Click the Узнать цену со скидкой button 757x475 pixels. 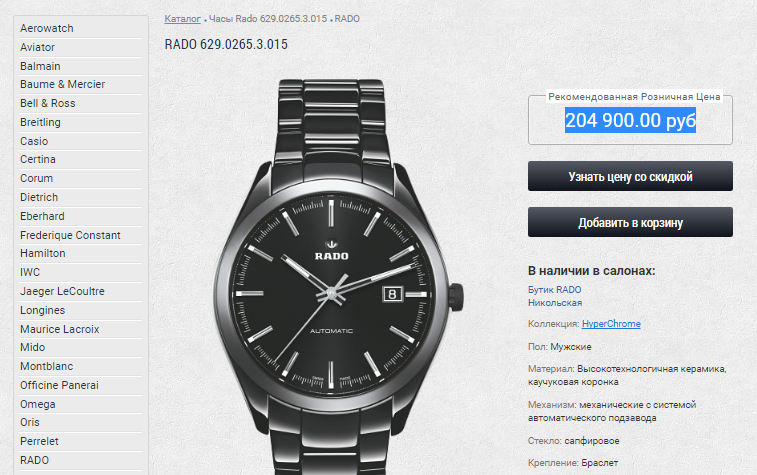point(630,176)
